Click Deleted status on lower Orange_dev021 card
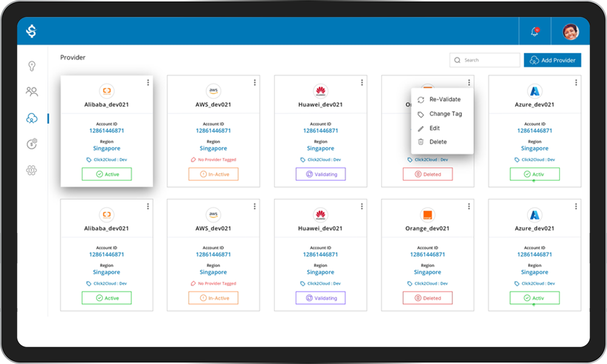This screenshot has height=364, width=607. pyautogui.click(x=428, y=298)
